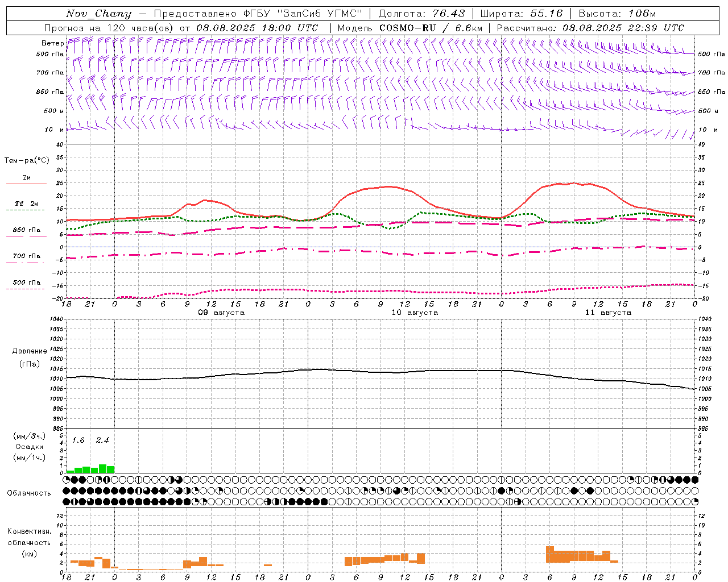The height and width of the screenshot is (582, 728).
Task: Click the 'Давление' pressure label
Action: pos(30,351)
